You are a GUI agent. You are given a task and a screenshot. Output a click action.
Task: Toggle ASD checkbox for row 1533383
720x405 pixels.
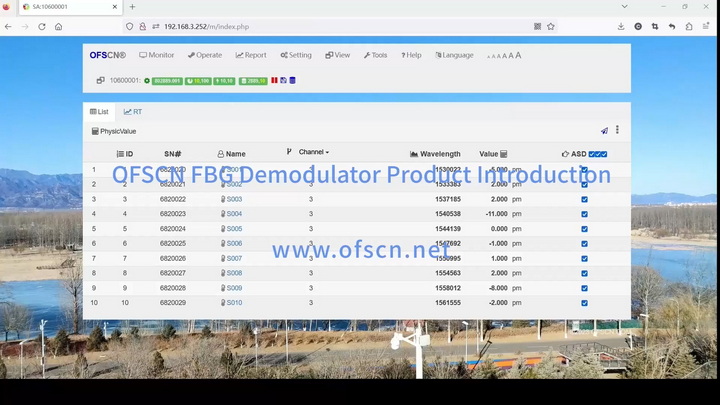584,184
